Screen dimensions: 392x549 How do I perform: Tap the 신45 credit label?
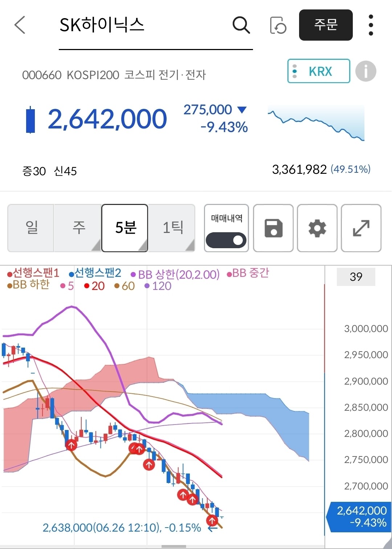pos(65,171)
